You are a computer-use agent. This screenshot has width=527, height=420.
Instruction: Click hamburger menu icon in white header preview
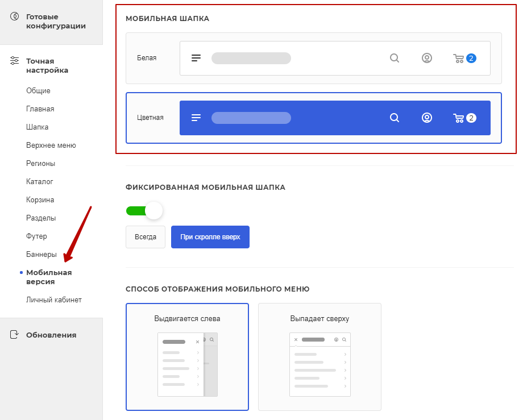coord(196,58)
